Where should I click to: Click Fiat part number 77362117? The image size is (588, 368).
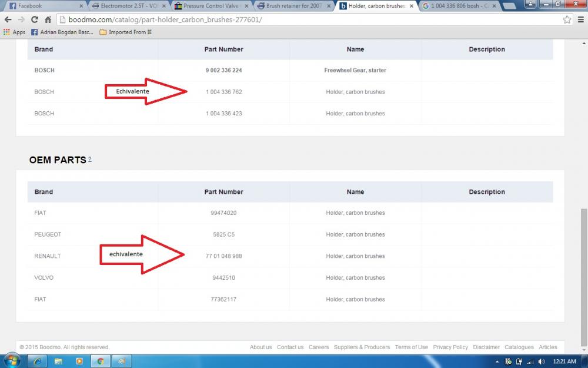224,299
